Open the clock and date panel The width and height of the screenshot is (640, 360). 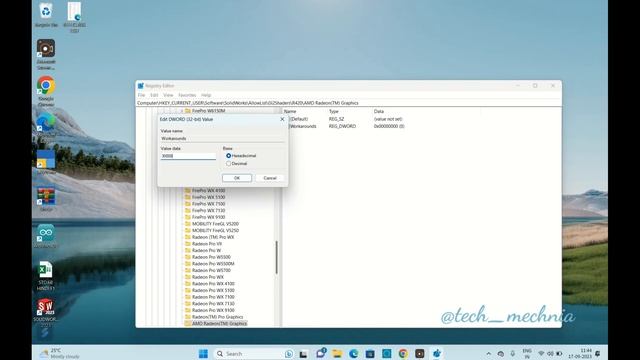tap(580, 353)
